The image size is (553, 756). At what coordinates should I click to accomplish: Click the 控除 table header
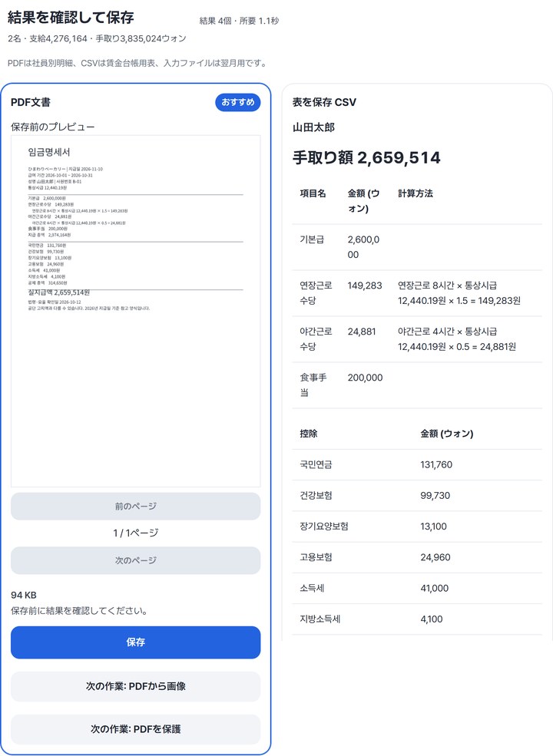click(x=308, y=434)
